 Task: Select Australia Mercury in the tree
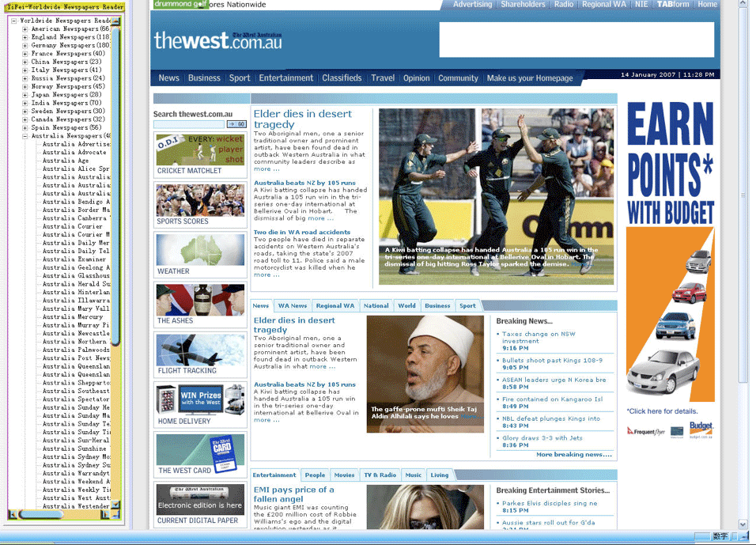point(73,317)
